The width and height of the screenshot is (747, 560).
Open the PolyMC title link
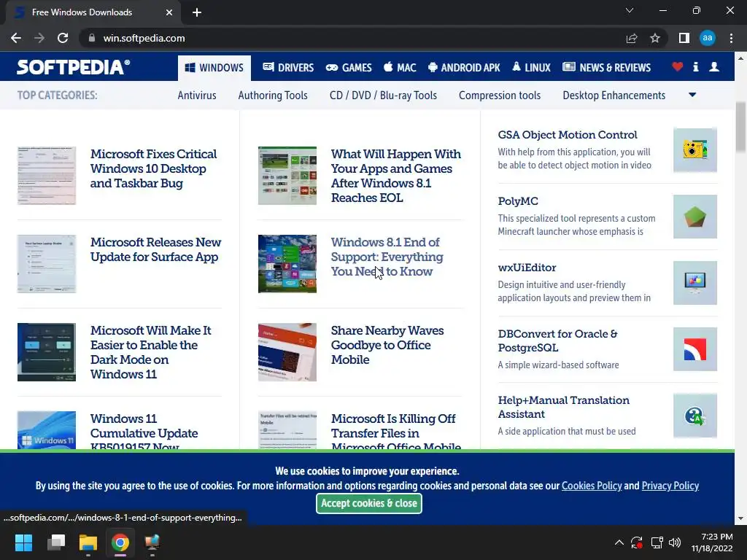click(518, 201)
